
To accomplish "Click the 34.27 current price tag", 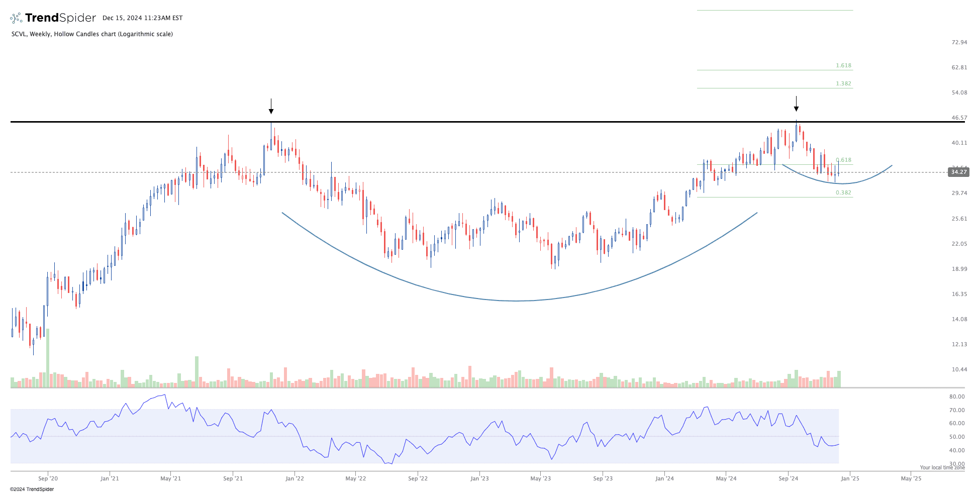I will (x=958, y=172).
